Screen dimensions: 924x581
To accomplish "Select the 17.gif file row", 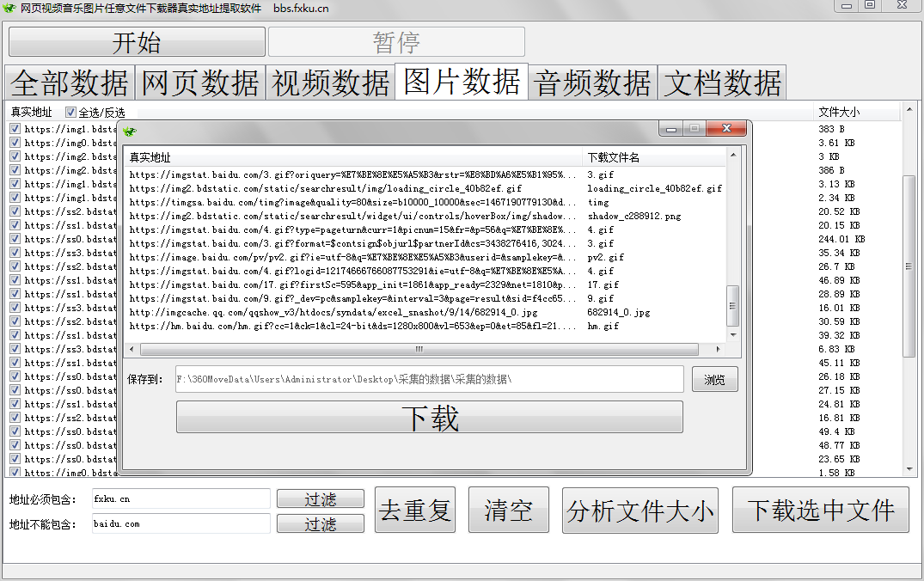I will (425, 284).
